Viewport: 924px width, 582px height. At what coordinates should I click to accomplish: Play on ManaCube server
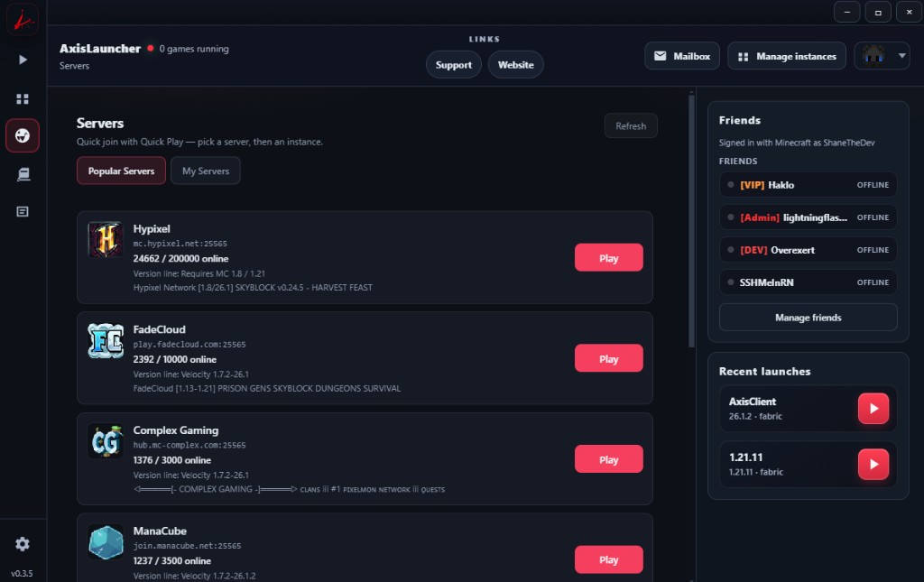tap(609, 559)
